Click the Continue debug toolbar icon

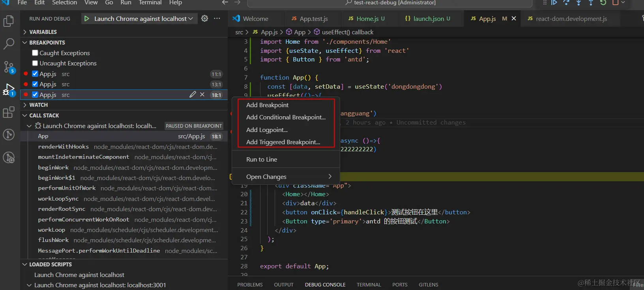[554, 3]
